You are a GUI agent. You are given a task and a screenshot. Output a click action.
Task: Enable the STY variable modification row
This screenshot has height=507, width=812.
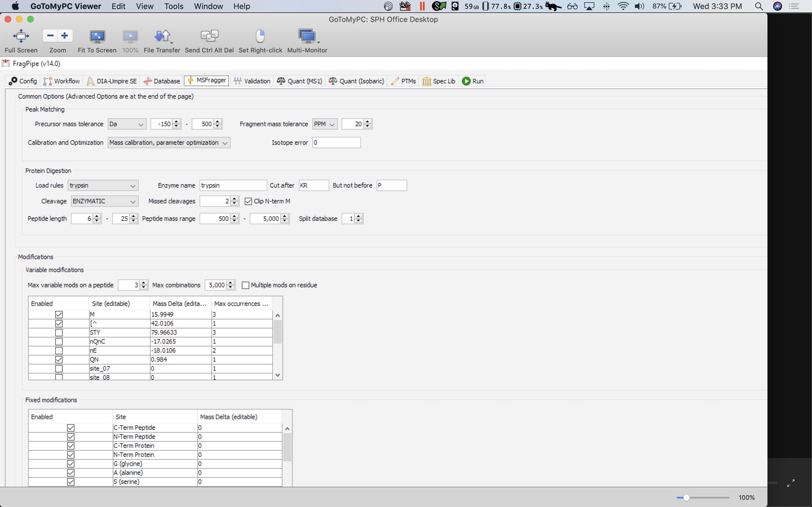coord(59,332)
